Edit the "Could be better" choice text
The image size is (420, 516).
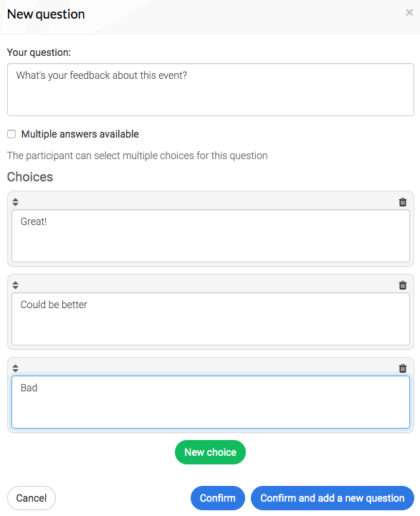pos(210,319)
